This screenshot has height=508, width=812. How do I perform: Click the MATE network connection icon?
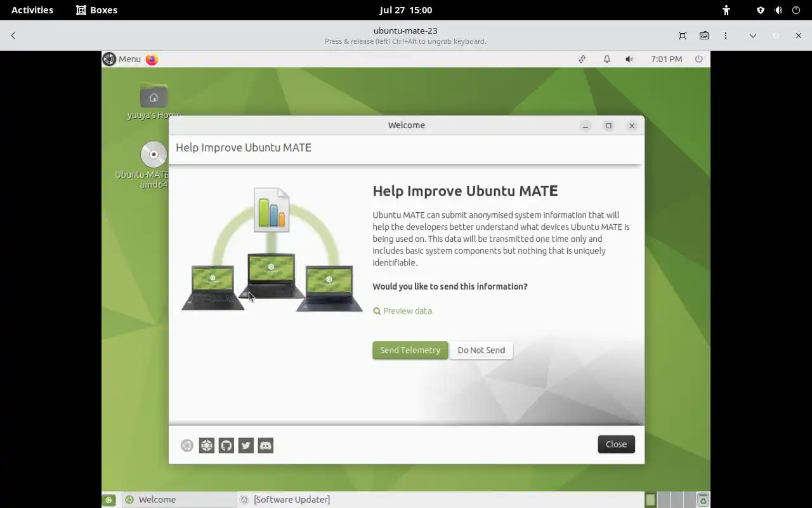582,59
